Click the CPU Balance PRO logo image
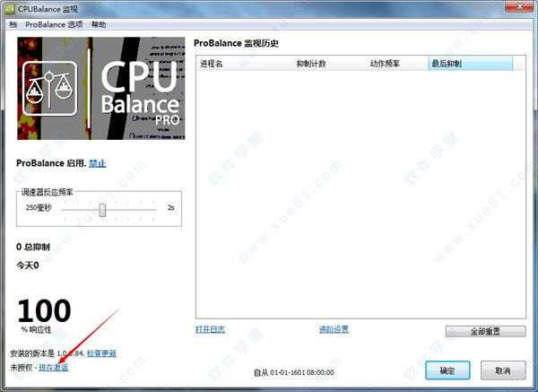 click(x=100, y=88)
